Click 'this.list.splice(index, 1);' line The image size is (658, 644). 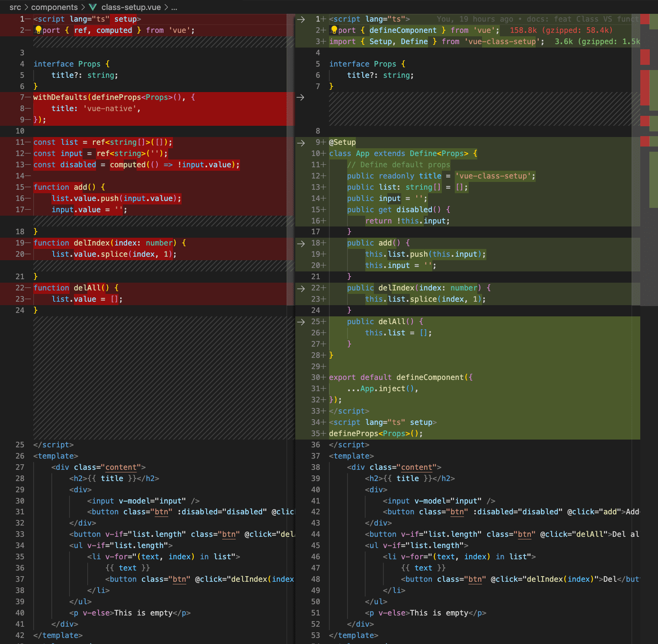[426, 299]
